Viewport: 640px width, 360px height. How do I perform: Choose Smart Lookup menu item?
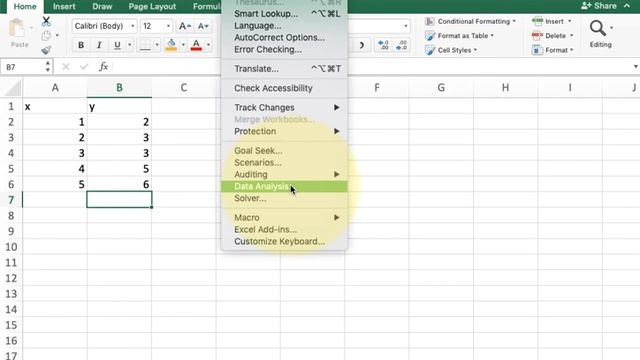coord(284,14)
